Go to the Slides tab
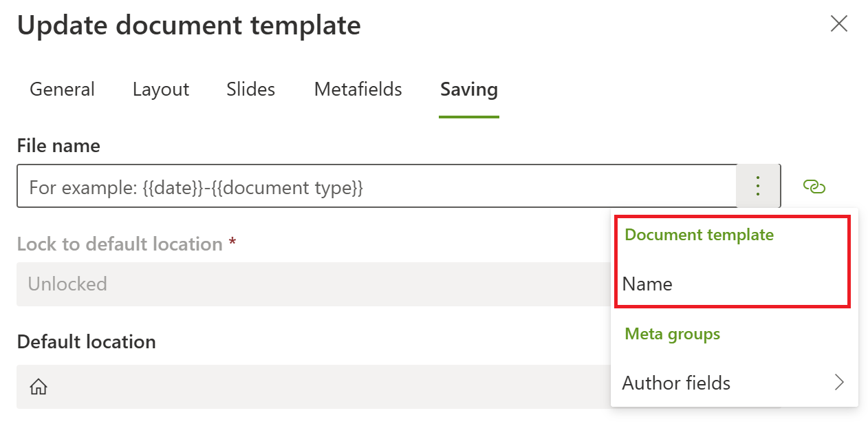Screen dimensions: 868x424 click(251, 89)
